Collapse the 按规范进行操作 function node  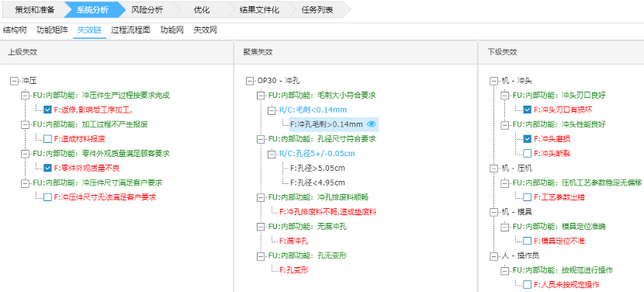click(505, 270)
